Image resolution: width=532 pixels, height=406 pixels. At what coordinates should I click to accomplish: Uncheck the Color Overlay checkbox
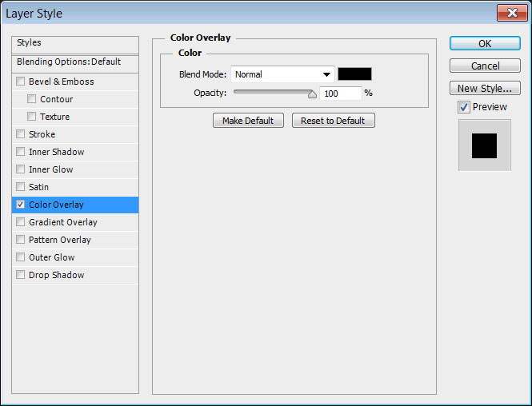pyautogui.click(x=21, y=205)
